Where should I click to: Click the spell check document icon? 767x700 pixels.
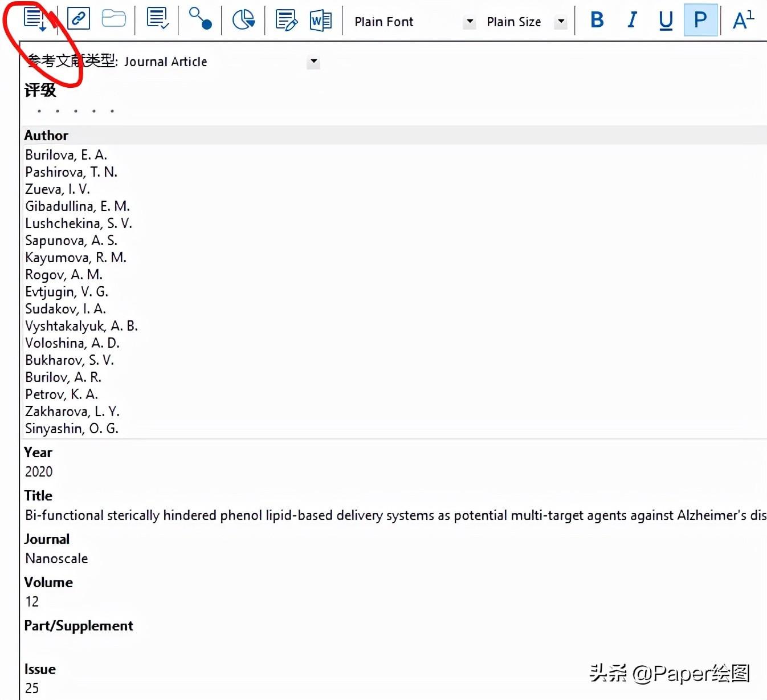tap(157, 19)
